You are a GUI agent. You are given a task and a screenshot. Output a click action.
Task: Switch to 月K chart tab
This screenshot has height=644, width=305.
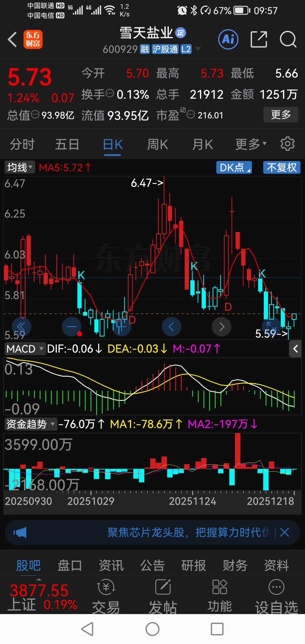click(202, 144)
